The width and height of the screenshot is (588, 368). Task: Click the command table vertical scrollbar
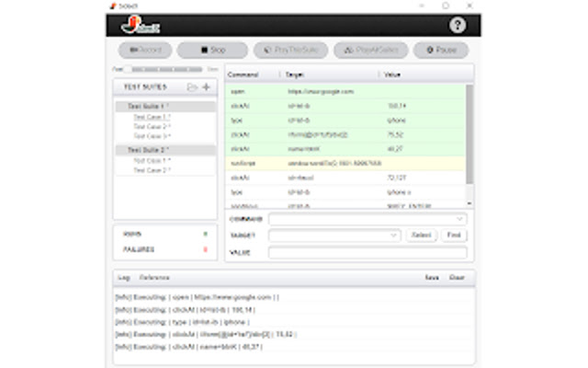click(469, 134)
